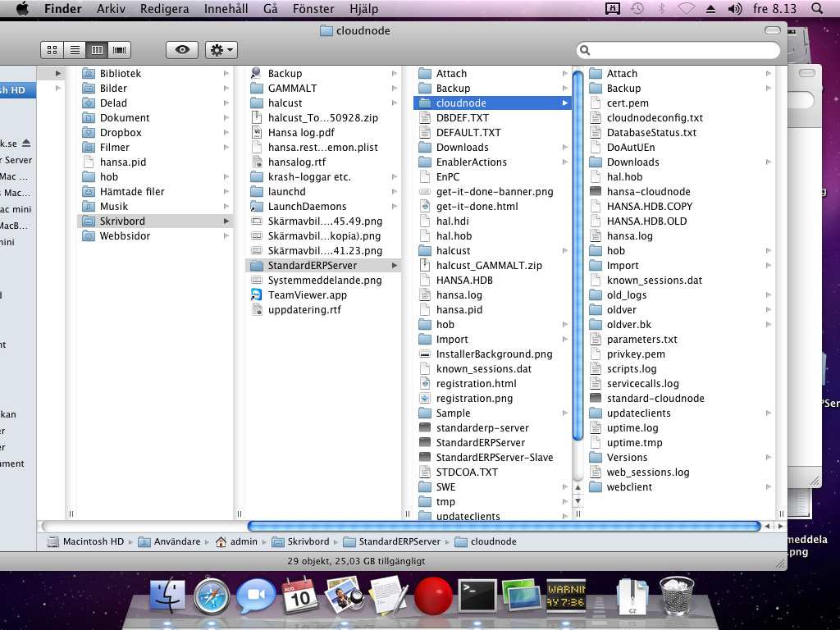Launch Terminal from the Dock
The height and width of the screenshot is (630, 840).
(477, 596)
